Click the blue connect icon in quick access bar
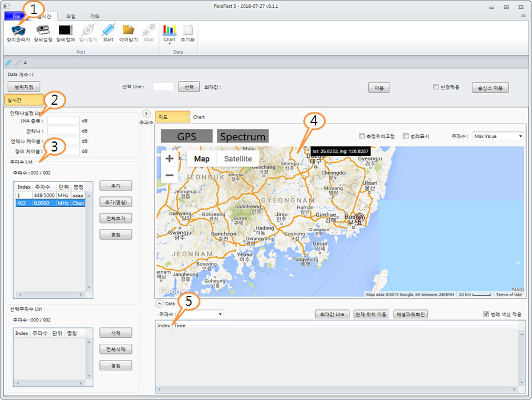 8,63
